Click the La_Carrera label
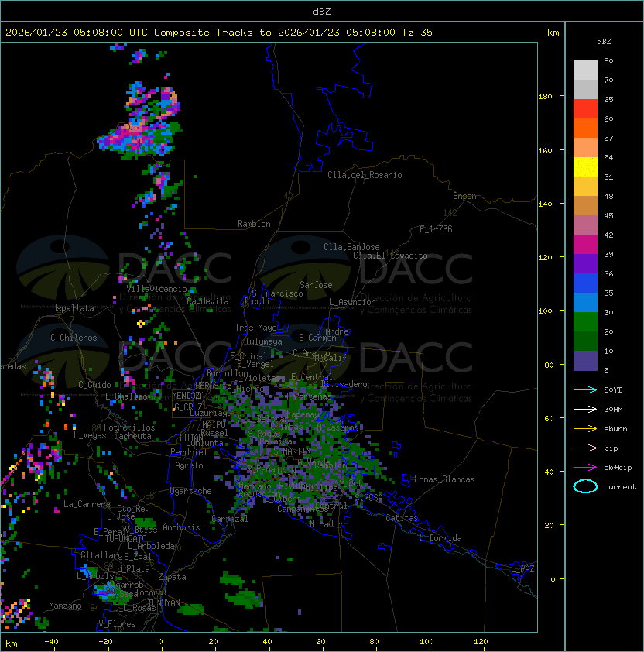 tap(87, 504)
